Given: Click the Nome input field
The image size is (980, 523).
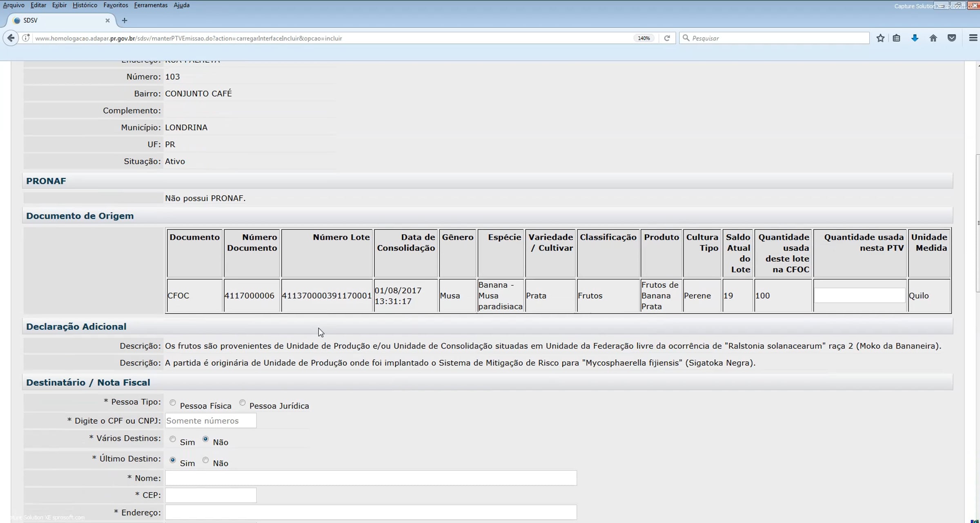Looking at the screenshot, I should click(x=371, y=478).
